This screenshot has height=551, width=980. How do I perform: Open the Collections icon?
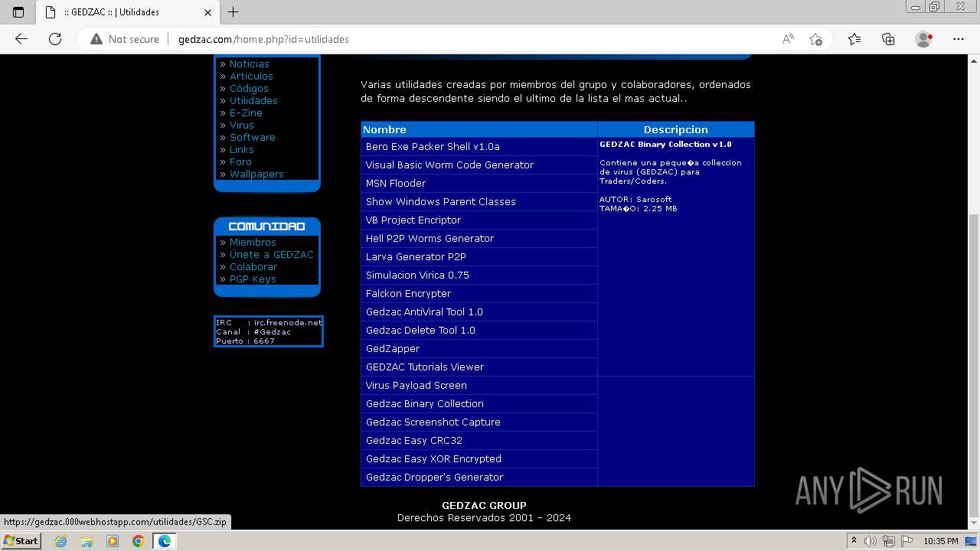[888, 39]
